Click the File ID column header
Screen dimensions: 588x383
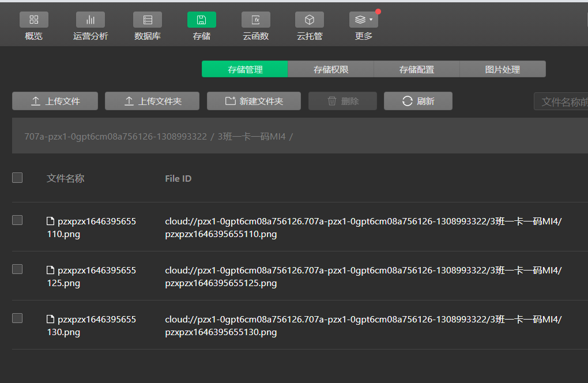[x=178, y=179]
